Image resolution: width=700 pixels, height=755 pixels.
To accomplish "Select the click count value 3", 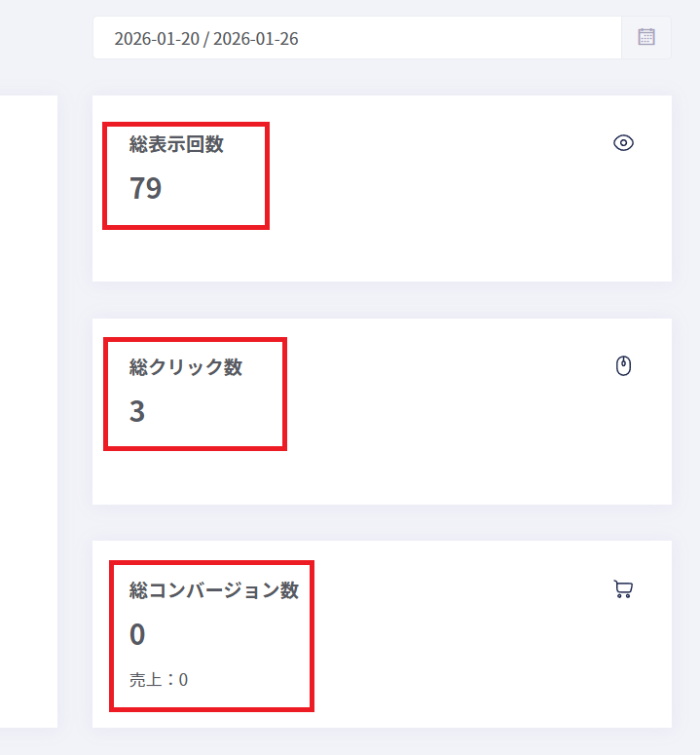I will pyautogui.click(x=137, y=411).
